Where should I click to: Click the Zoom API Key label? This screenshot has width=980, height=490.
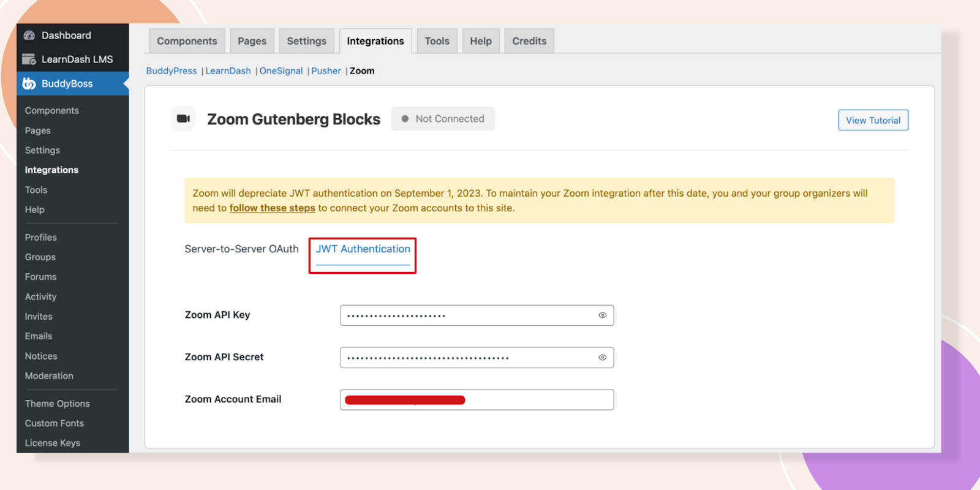(217, 315)
